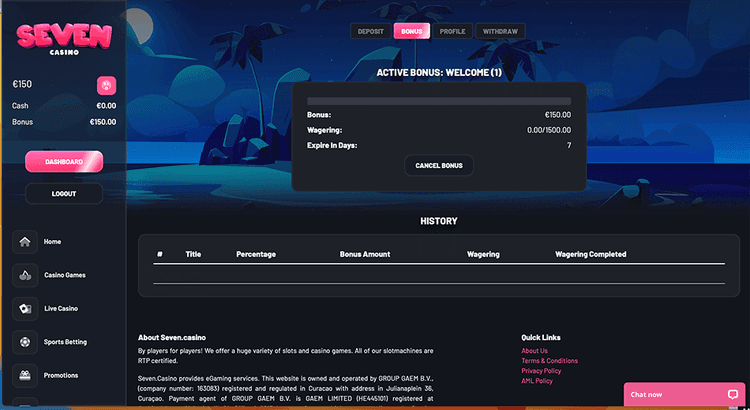Click the Title column header
The image size is (750, 410).
193,254
